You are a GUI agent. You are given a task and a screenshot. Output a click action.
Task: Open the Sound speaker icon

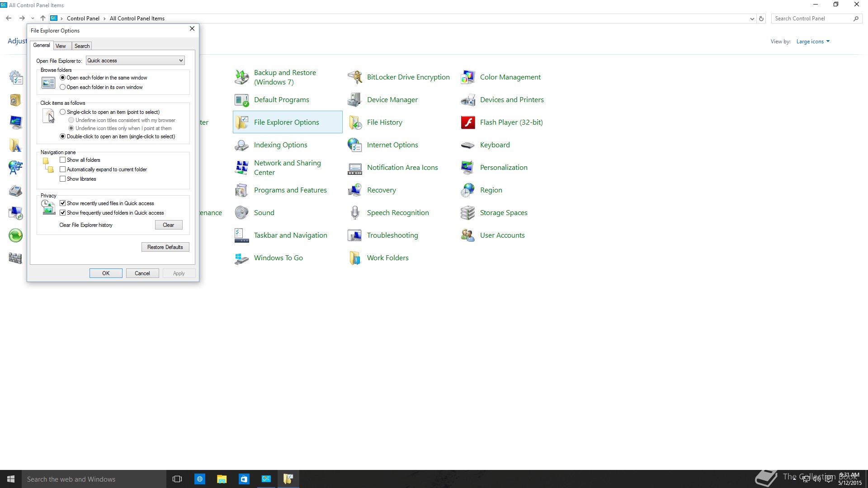point(242,213)
